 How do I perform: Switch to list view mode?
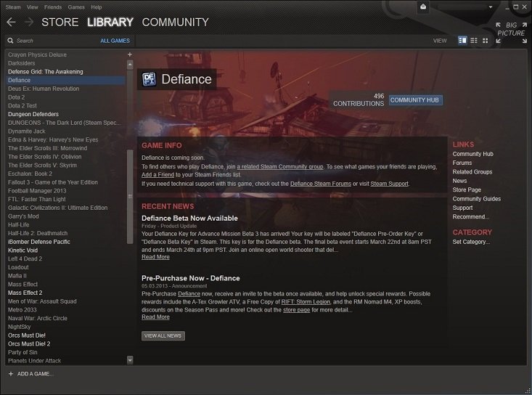pos(474,41)
